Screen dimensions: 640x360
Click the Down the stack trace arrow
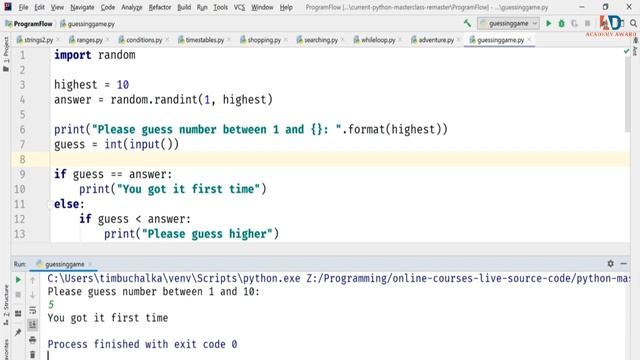point(33,295)
